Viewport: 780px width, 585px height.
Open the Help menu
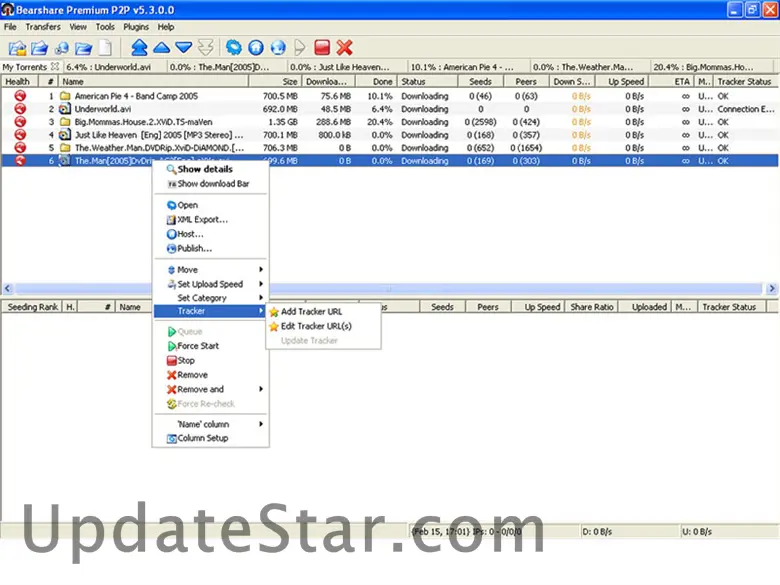point(166,27)
